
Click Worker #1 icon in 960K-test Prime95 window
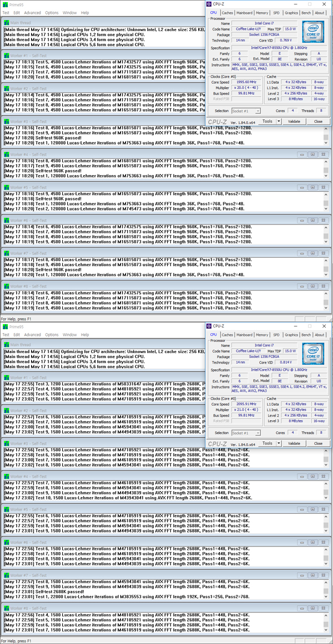tap(6, 55)
